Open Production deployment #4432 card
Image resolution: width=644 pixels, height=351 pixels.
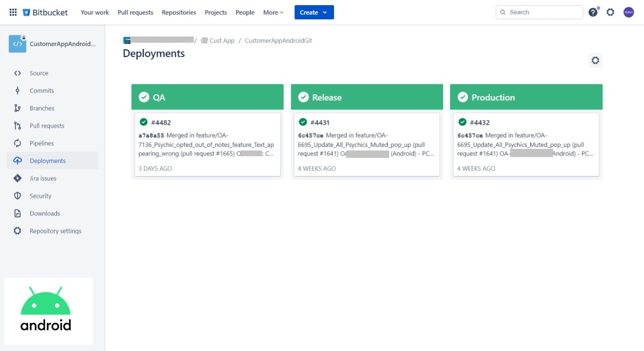[526, 145]
